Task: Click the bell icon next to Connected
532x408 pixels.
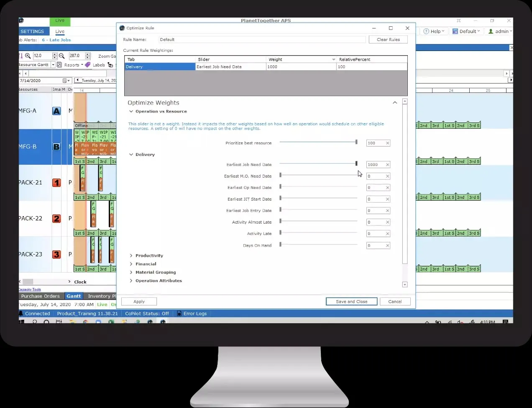Action: [21, 314]
